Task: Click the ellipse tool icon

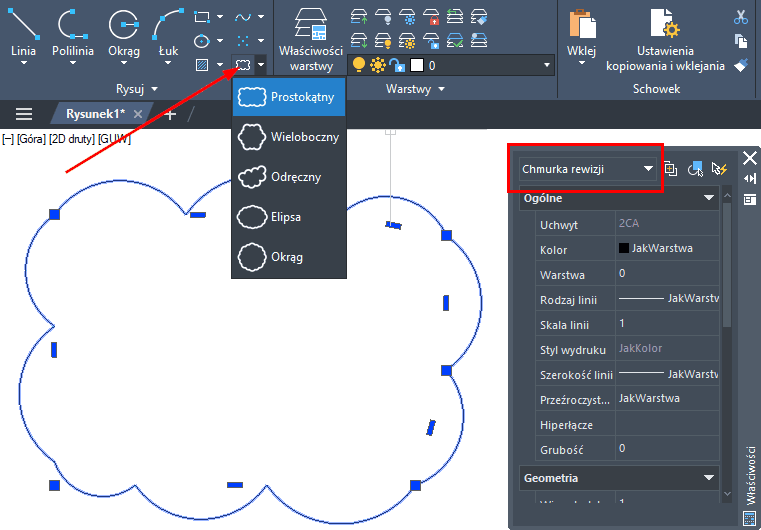Action: tap(202, 41)
